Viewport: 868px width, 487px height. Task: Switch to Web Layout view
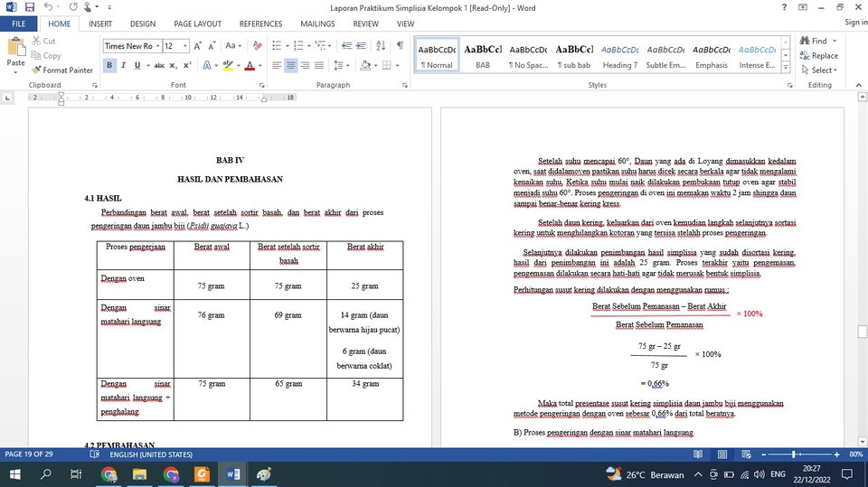[746, 454]
